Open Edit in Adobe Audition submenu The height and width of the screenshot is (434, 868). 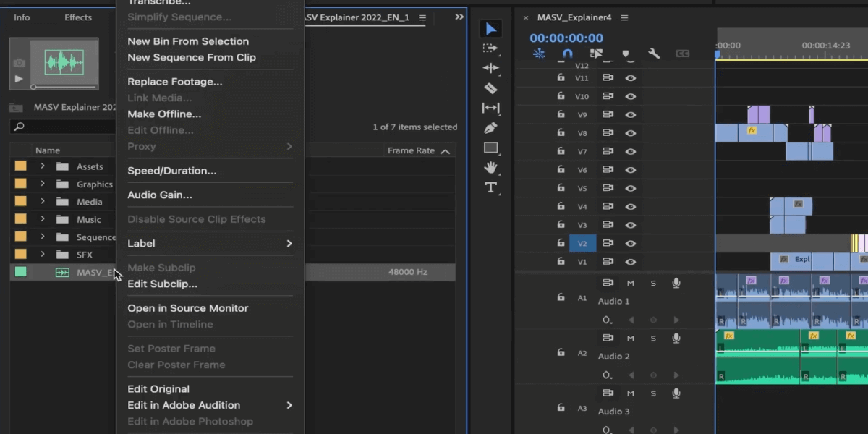pyautogui.click(x=210, y=405)
